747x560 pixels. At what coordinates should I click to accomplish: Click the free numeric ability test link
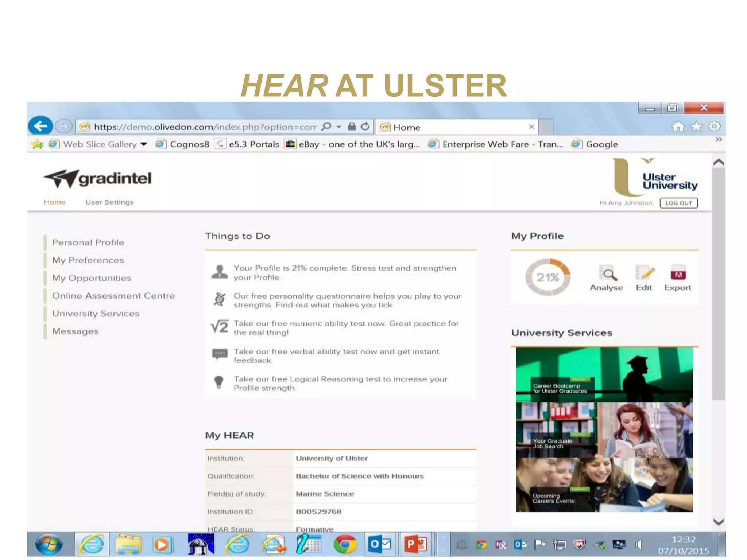(346, 328)
